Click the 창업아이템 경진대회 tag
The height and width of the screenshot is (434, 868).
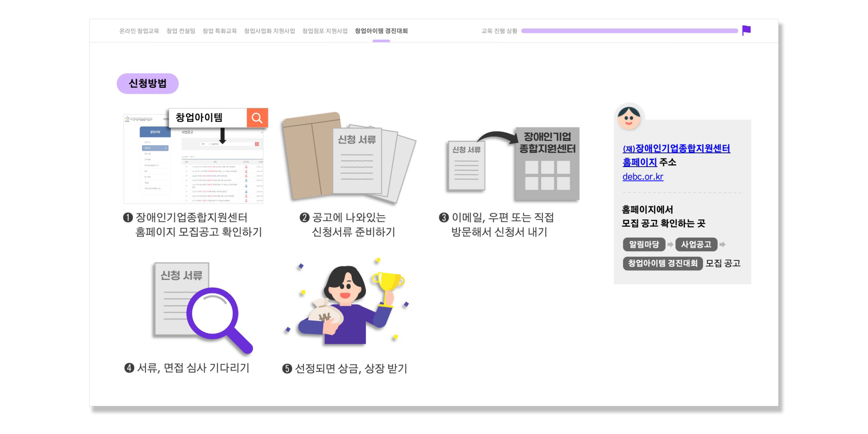tap(663, 263)
